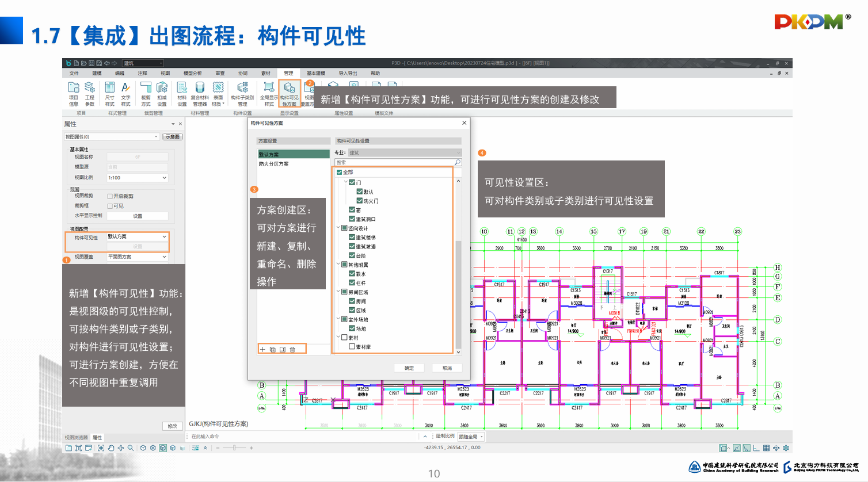The height and width of the screenshot is (482, 868).
Task: Enable the 素材库 checkbox
Action: point(352,346)
